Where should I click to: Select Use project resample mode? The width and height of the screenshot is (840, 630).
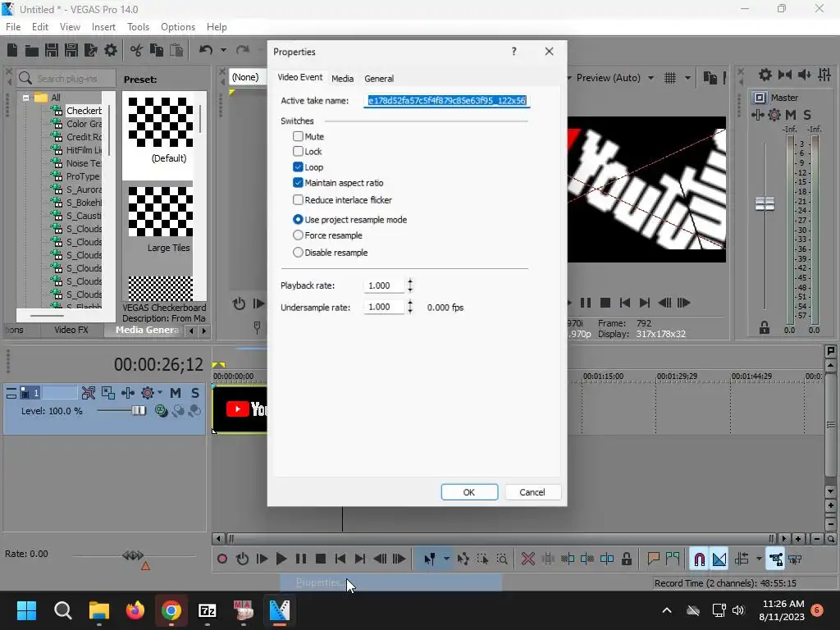(298, 219)
